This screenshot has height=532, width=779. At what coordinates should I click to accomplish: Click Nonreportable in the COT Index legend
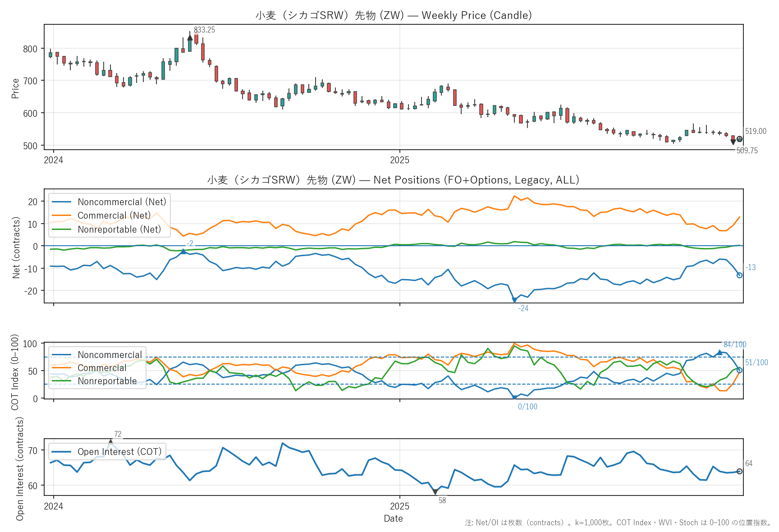(107, 381)
